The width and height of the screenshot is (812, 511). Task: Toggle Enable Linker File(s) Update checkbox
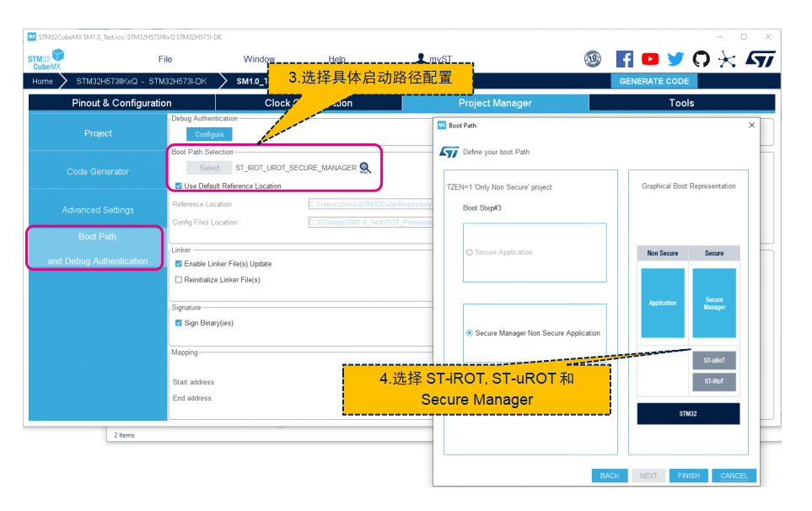tap(178, 264)
